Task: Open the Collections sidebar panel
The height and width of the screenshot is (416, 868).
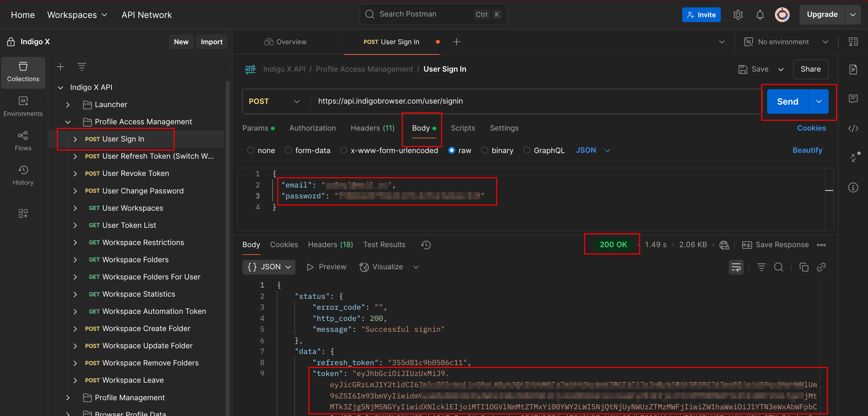Action: tap(23, 72)
